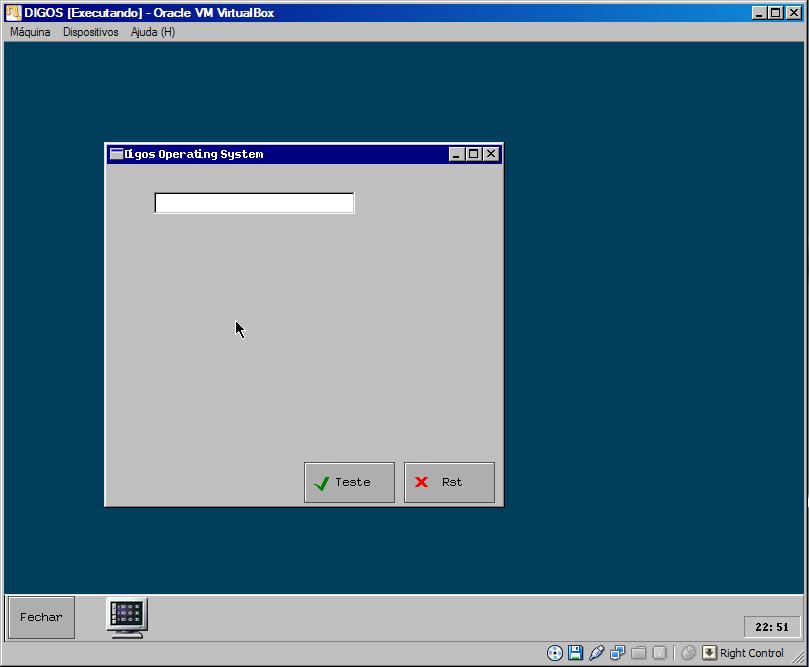Maximize the Digos Operating System window
The height and width of the screenshot is (667, 809).
(x=473, y=154)
